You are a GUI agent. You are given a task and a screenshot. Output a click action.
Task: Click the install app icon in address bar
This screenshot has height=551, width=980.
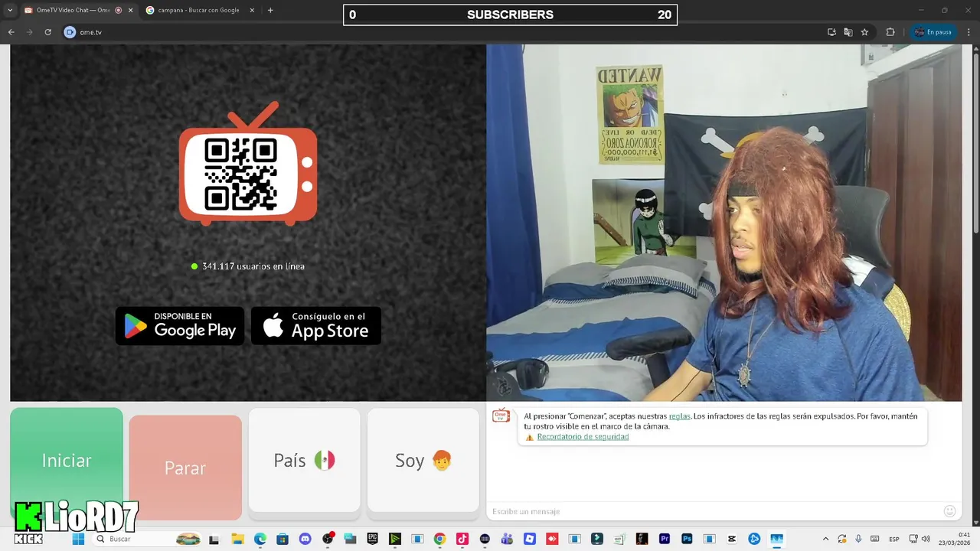click(831, 32)
